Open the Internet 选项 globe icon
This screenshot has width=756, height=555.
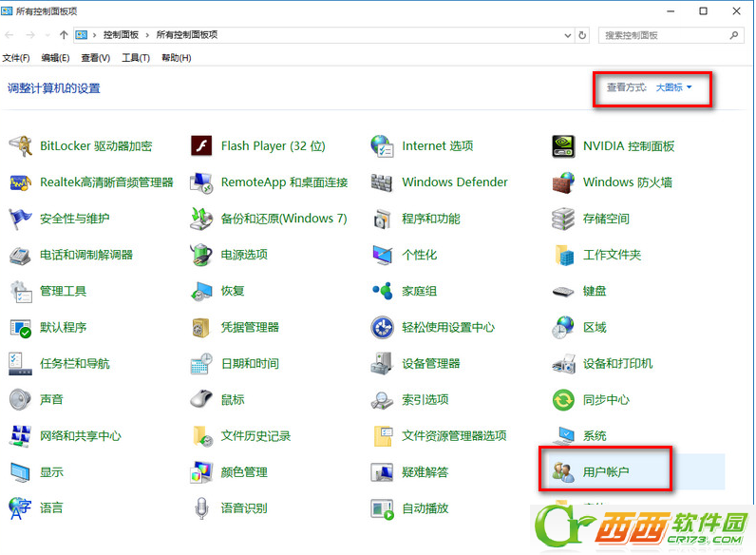[x=383, y=145]
